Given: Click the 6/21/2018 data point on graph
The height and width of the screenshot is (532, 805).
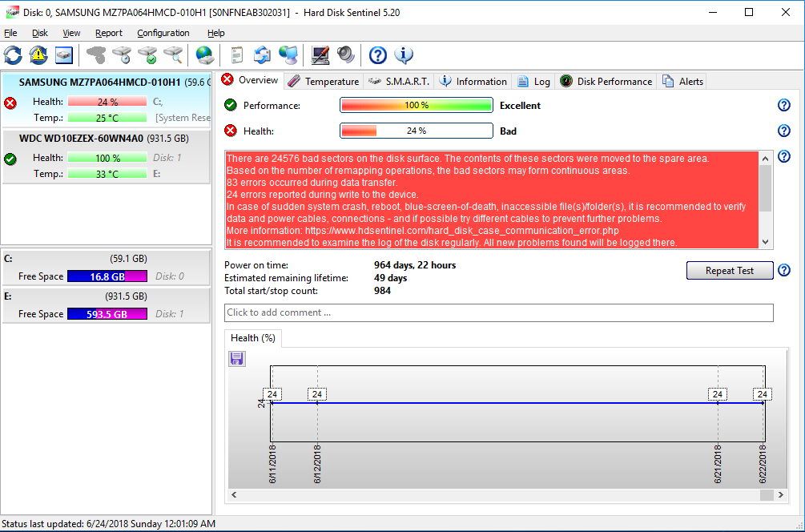Looking at the screenshot, I should coord(718,403).
